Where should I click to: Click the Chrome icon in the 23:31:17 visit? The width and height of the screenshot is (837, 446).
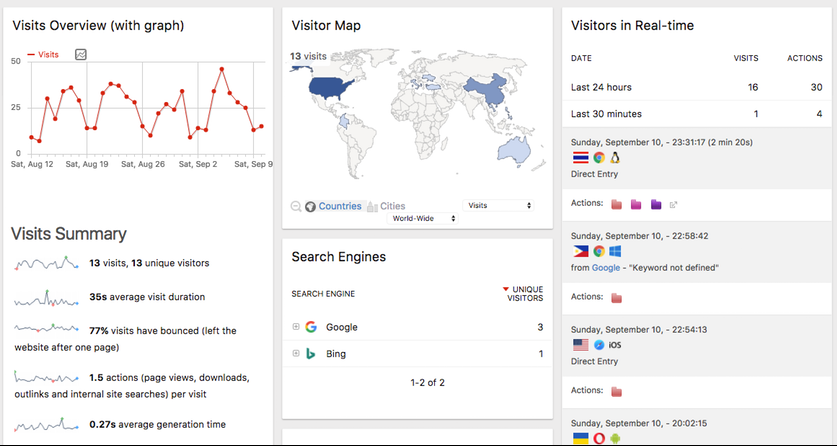pyautogui.click(x=599, y=157)
